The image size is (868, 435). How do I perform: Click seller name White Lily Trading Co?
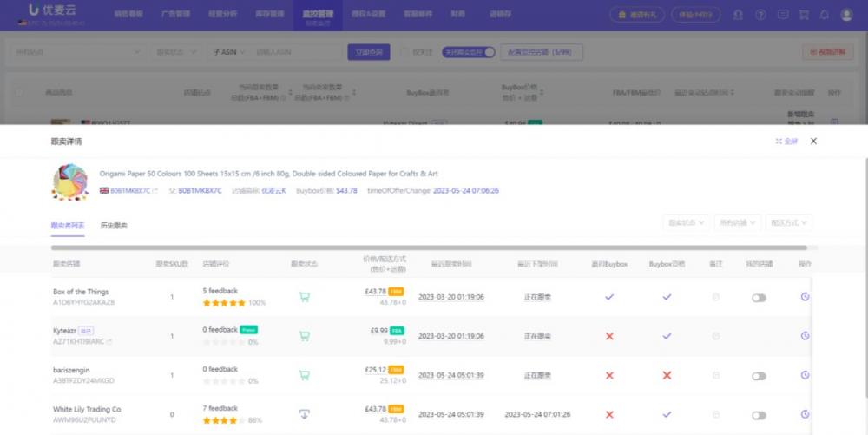(87, 410)
